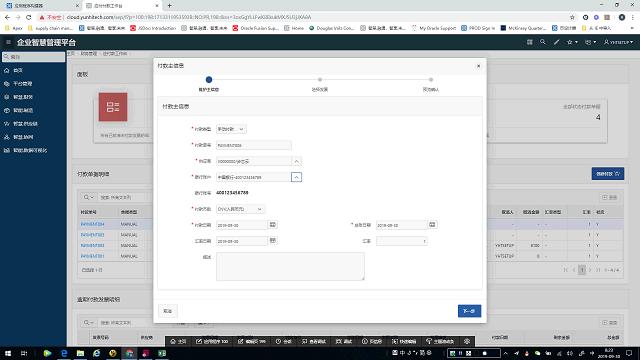
Task: Open the user account menu
Action: point(618,42)
